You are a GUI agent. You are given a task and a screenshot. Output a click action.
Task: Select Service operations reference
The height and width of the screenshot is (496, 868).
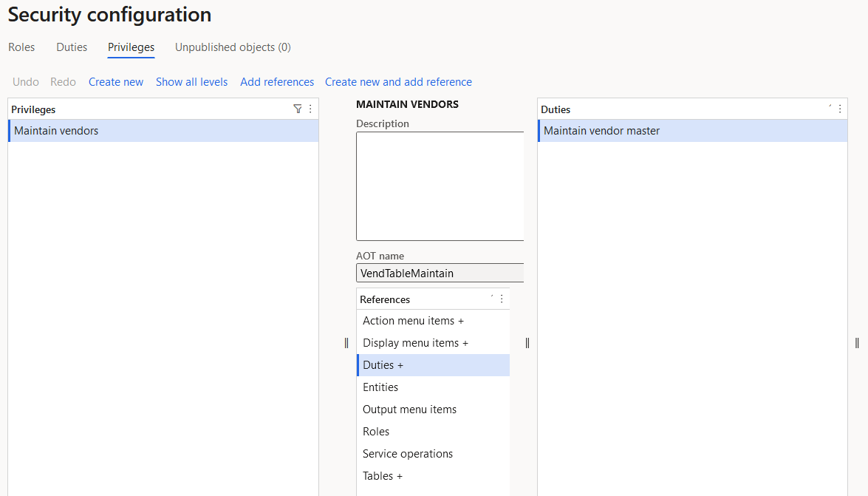pos(434,454)
